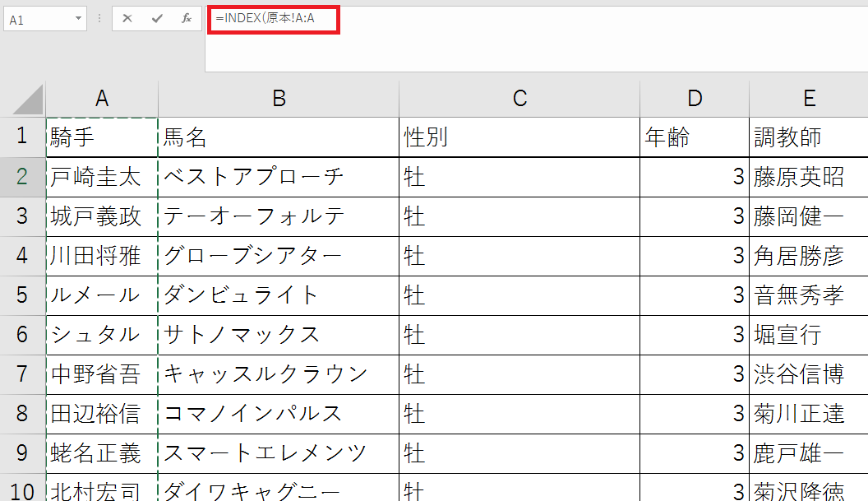868x501 pixels.
Task: Click the Cancel (X) formula icon
Action: 127,18
